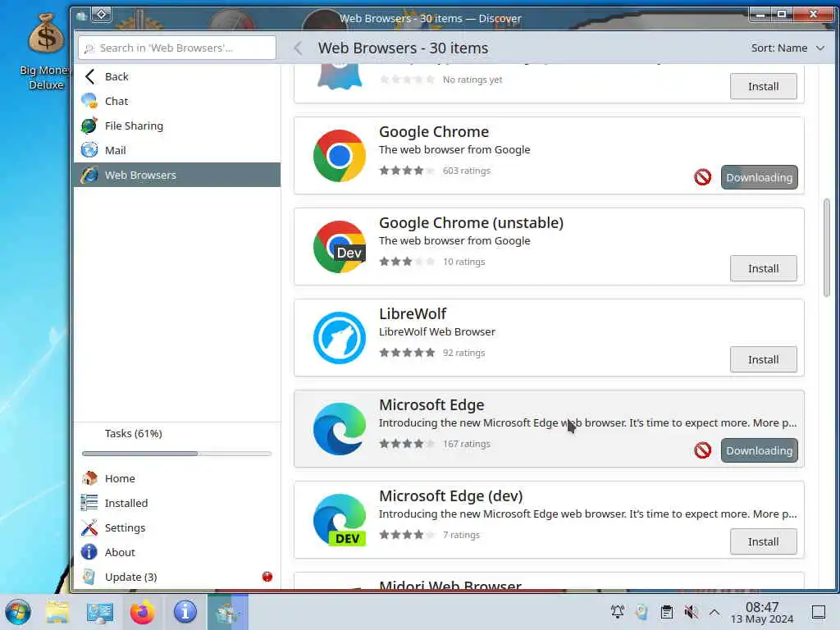Click the Microsoft Edge app icon
840x630 pixels.
pos(340,429)
